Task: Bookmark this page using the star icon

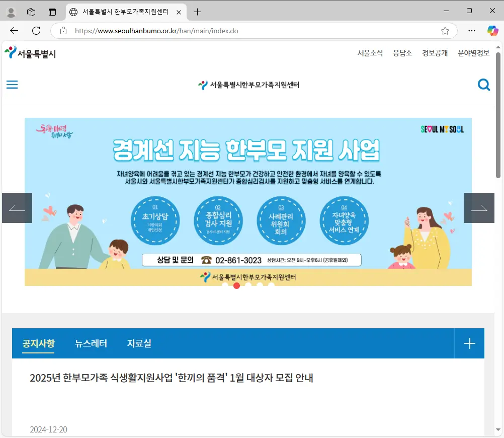Action: [x=445, y=31]
